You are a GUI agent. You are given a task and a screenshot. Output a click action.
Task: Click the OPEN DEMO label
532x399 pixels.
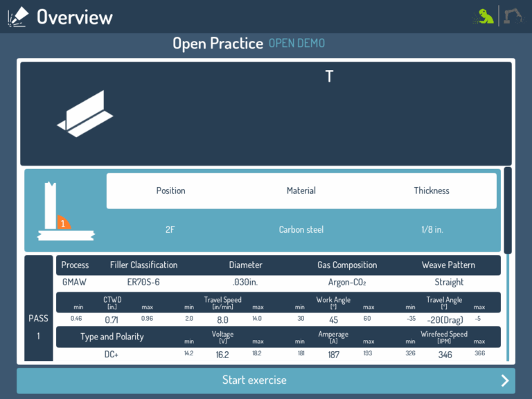[x=296, y=44]
